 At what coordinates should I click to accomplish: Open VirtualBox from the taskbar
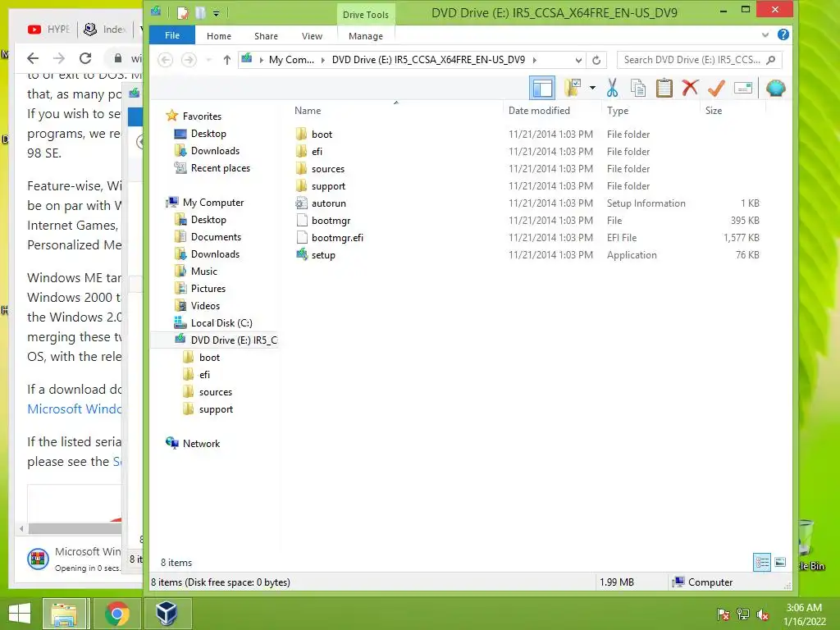click(x=166, y=614)
